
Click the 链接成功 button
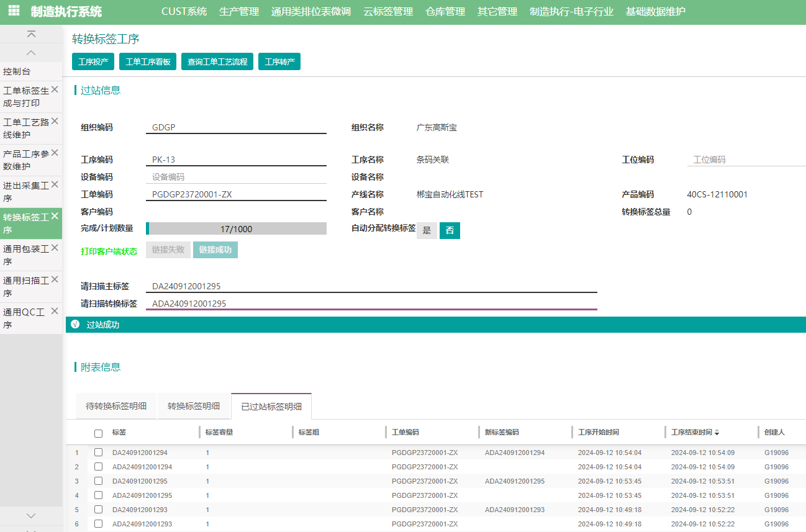215,250
